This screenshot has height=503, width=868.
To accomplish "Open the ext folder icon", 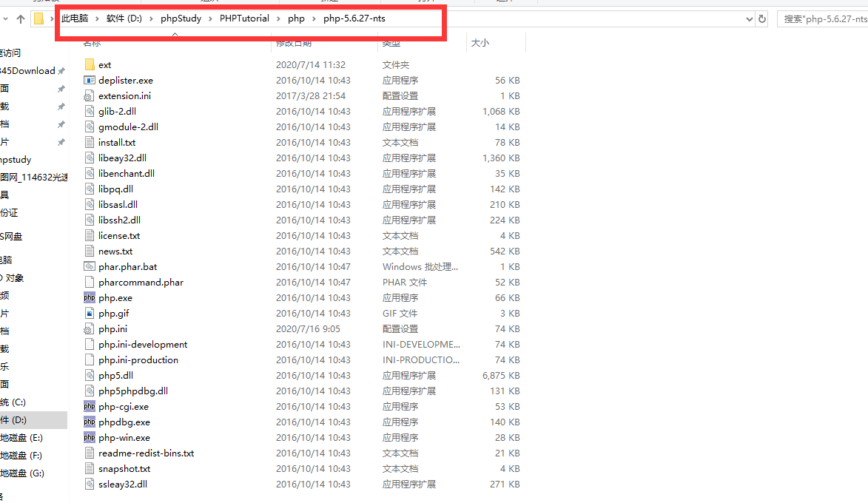I will [x=89, y=65].
